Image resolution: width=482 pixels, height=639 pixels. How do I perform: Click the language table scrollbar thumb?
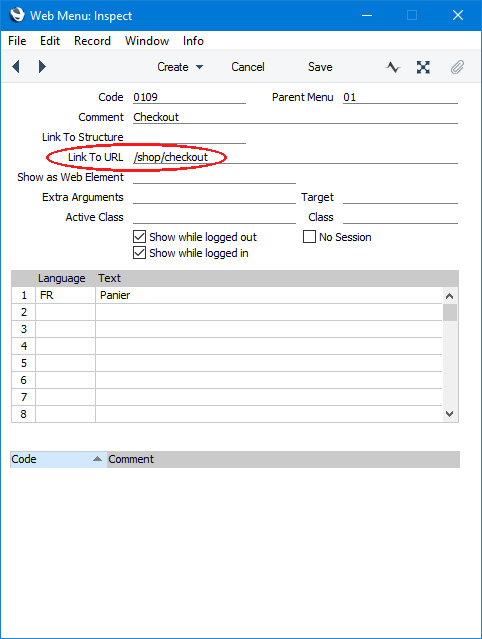pyautogui.click(x=450, y=313)
